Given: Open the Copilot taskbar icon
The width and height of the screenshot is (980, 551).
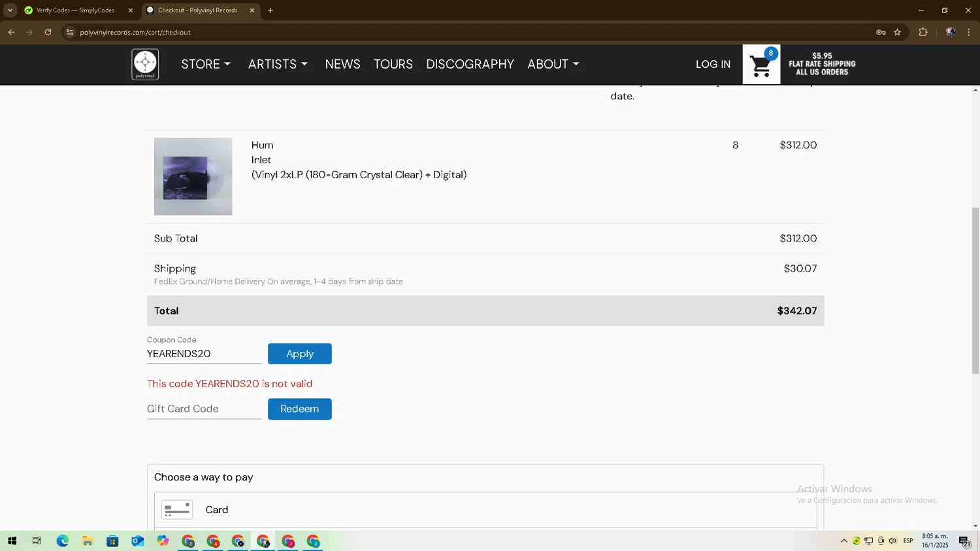Looking at the screenshot, I should pos(163,541).
